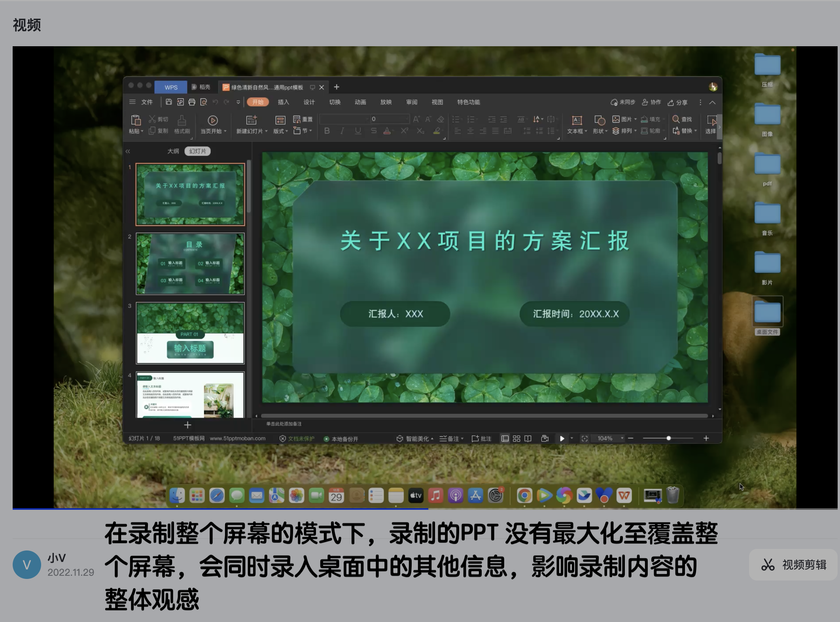
Task: Switch to the 放映 ribbon tab
Action: pos(386,102)
